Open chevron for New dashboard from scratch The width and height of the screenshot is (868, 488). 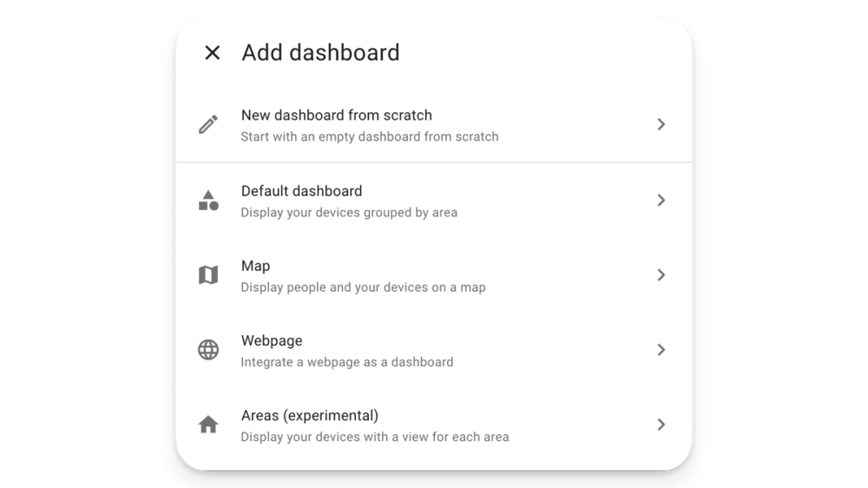pyautogui.click(x=661, y=124)
